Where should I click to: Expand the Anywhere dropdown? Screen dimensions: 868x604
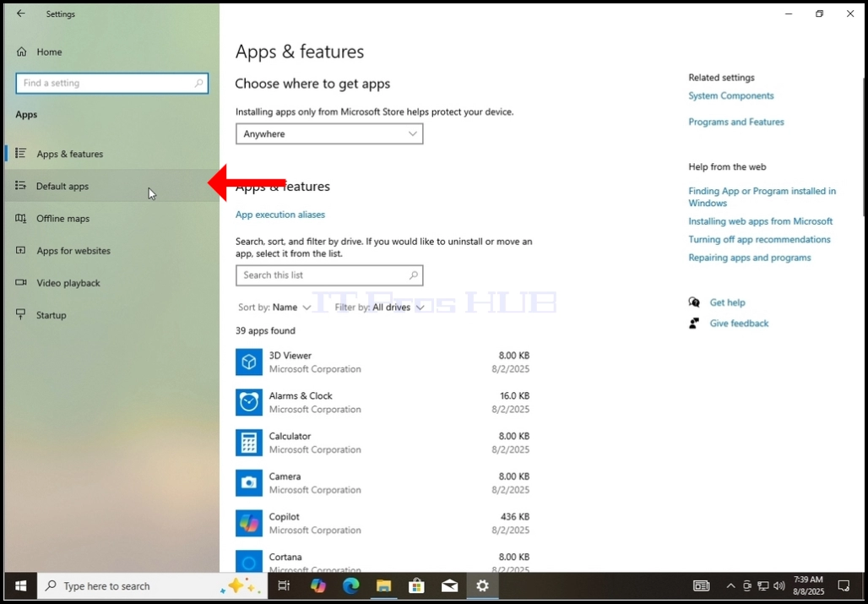[x=329, y=134]
